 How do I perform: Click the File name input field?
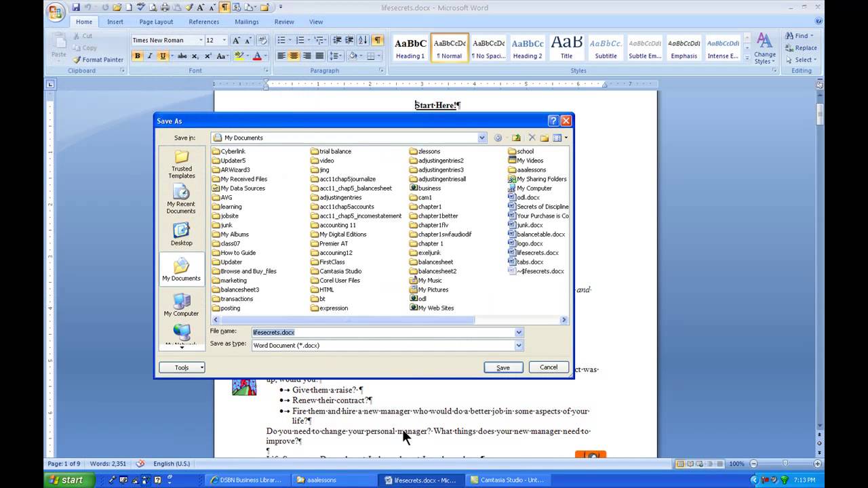(382, 332)
